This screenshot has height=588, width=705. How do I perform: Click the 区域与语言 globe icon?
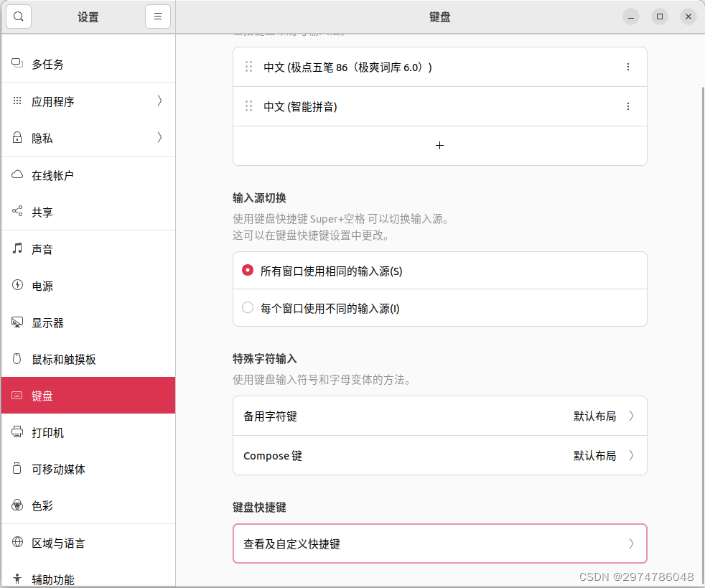[x=17, y=542]
